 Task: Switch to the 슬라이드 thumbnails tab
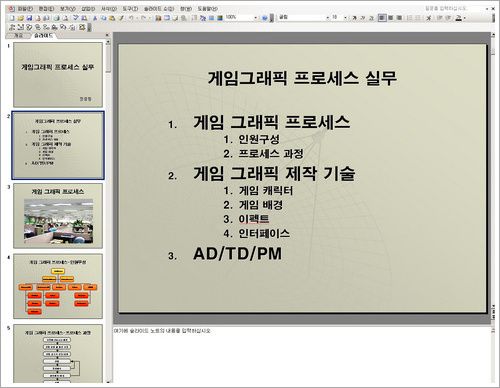[x=43, y=35]
